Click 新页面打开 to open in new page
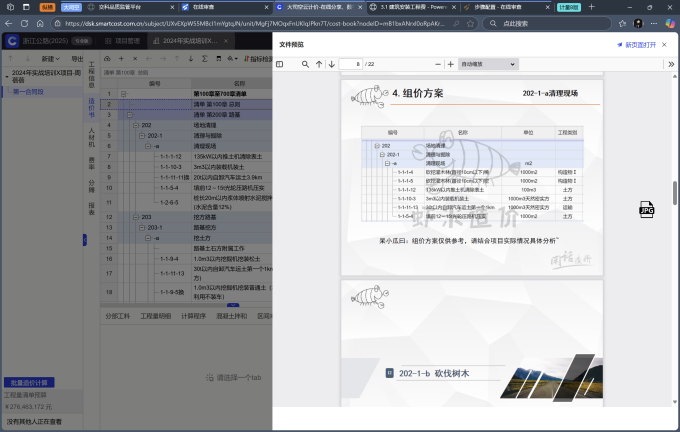 click(x=636, y=45)
